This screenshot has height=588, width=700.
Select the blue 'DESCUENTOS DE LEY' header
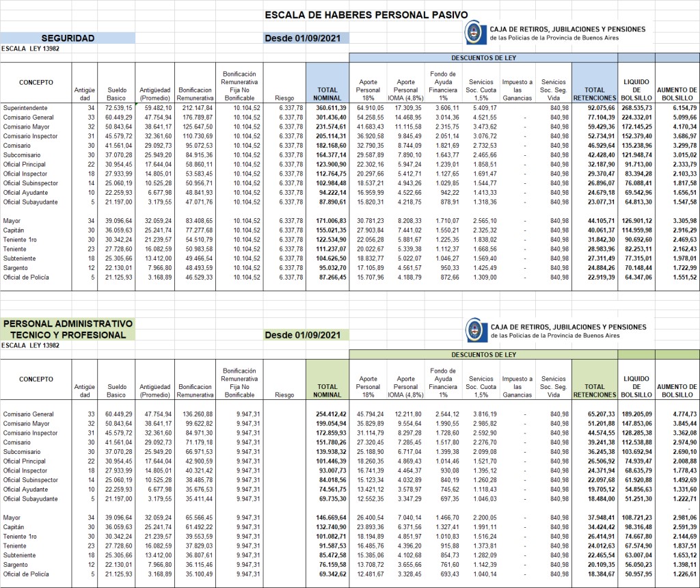point(483,57)
